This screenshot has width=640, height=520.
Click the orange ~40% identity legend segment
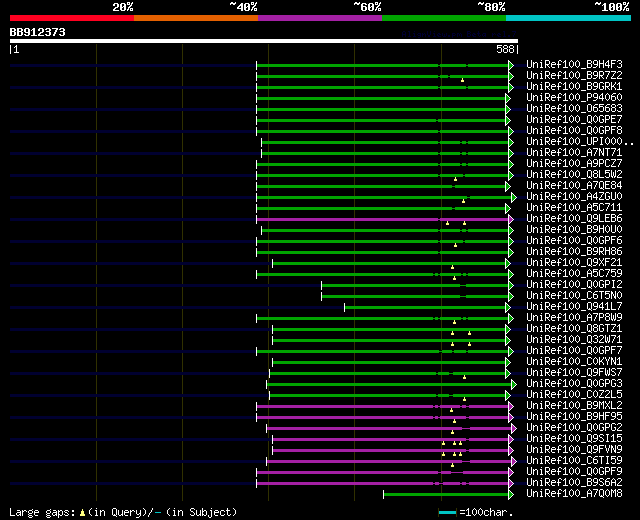[x=196, y=18]
